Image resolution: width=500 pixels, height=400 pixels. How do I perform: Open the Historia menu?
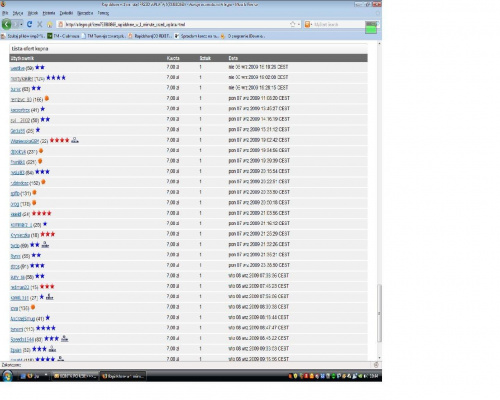coord(49,13)
